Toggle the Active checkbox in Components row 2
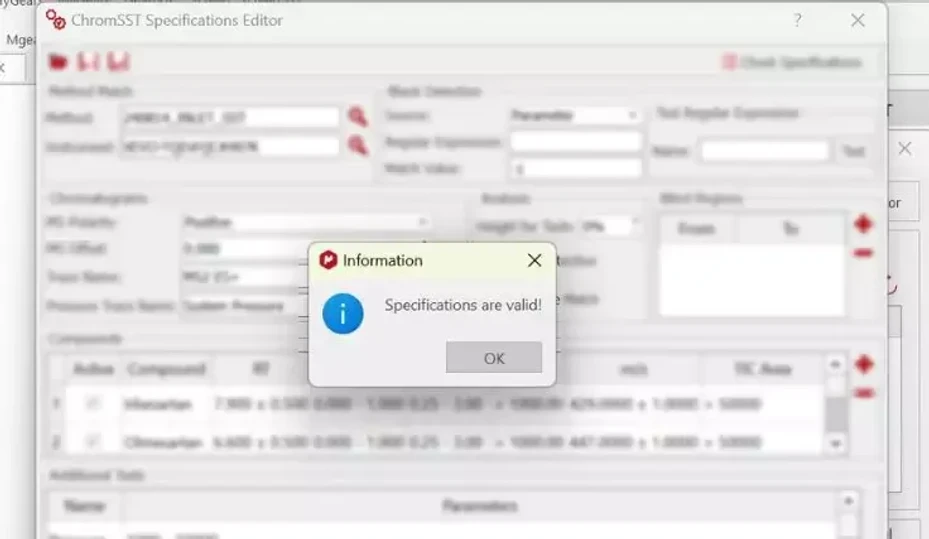This screenshot has height=539, width=929. (92, 442)
